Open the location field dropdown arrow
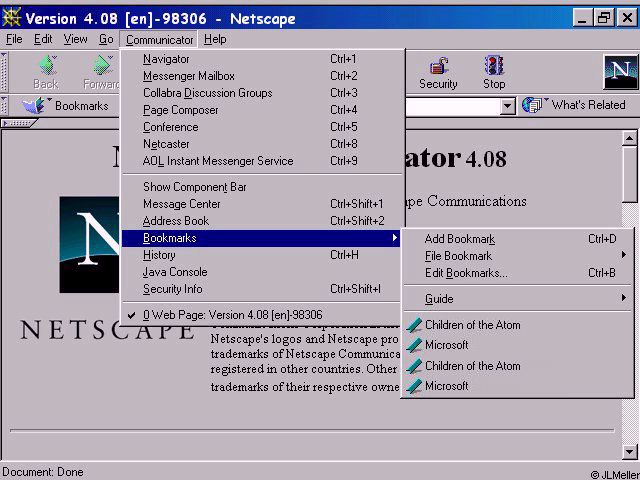 (507, 106)
